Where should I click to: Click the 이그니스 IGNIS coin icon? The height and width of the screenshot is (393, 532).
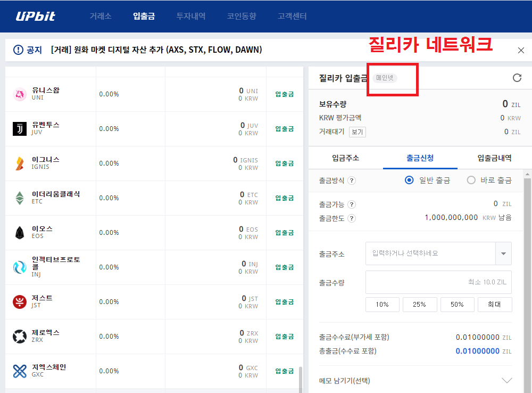20,163
